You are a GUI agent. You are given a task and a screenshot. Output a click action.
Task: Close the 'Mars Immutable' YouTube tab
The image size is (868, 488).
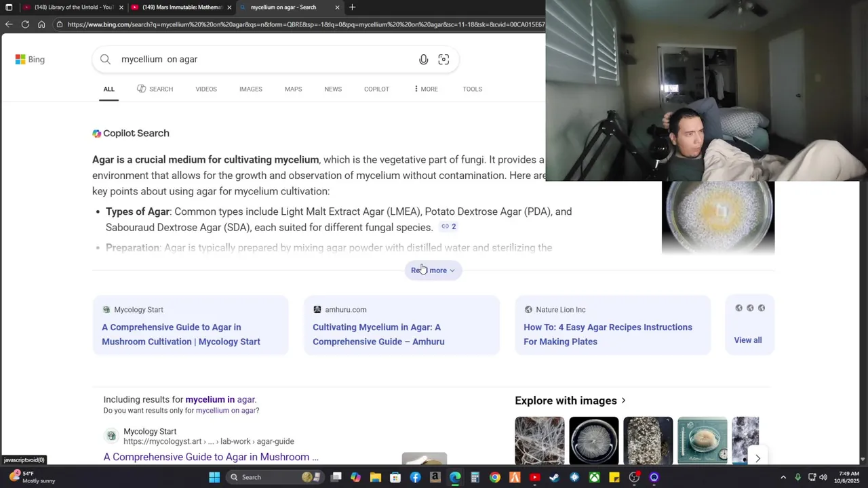[x=229, y=7]
